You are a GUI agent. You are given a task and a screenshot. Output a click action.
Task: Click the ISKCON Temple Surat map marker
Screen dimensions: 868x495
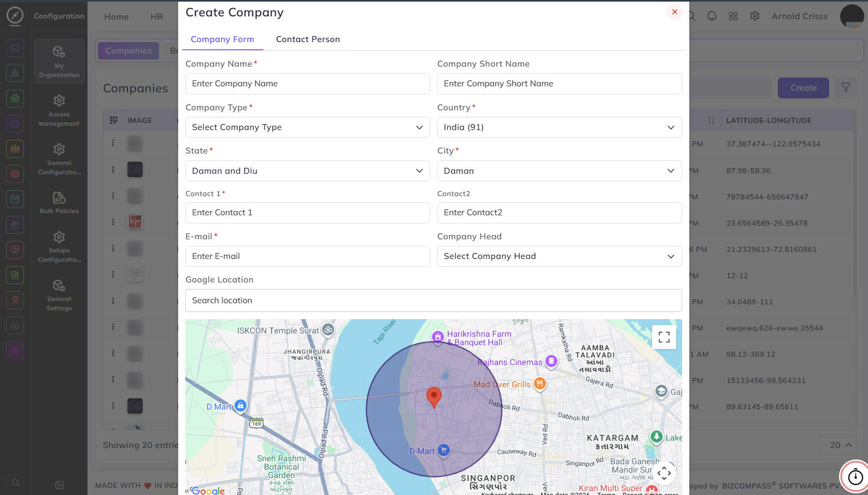tap(328, 329)
